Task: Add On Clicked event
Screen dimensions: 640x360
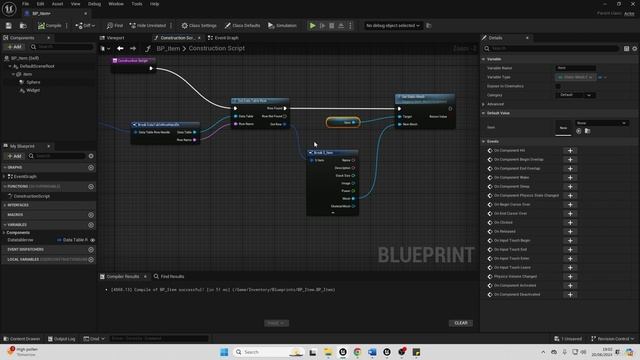Action: 570,222
